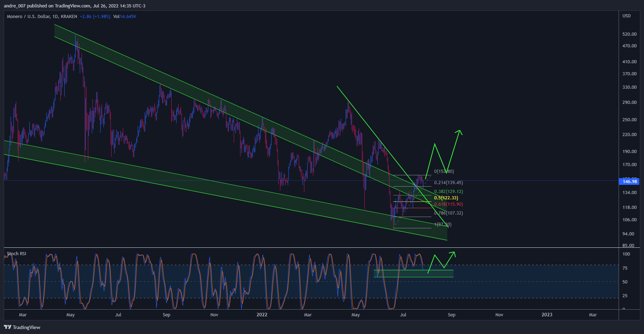Click the 520.00 price axis label
644x334 pixels.
(630, 34)
